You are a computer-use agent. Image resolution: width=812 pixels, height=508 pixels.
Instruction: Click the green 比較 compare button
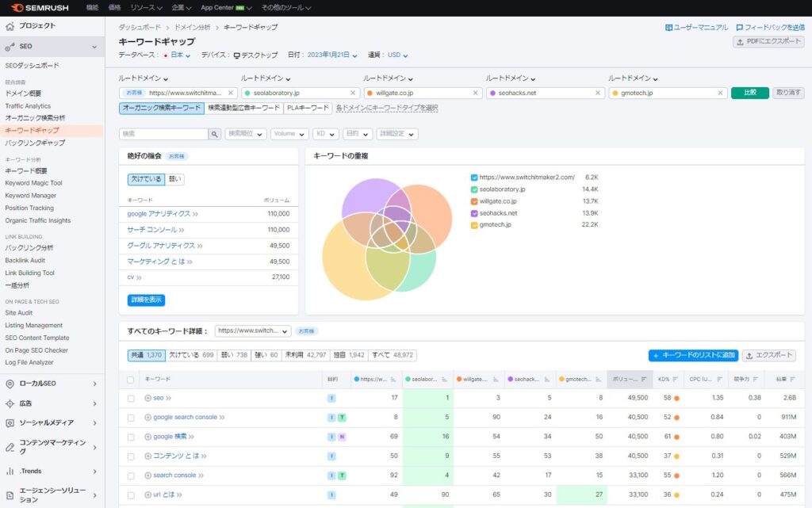(750, 93)
